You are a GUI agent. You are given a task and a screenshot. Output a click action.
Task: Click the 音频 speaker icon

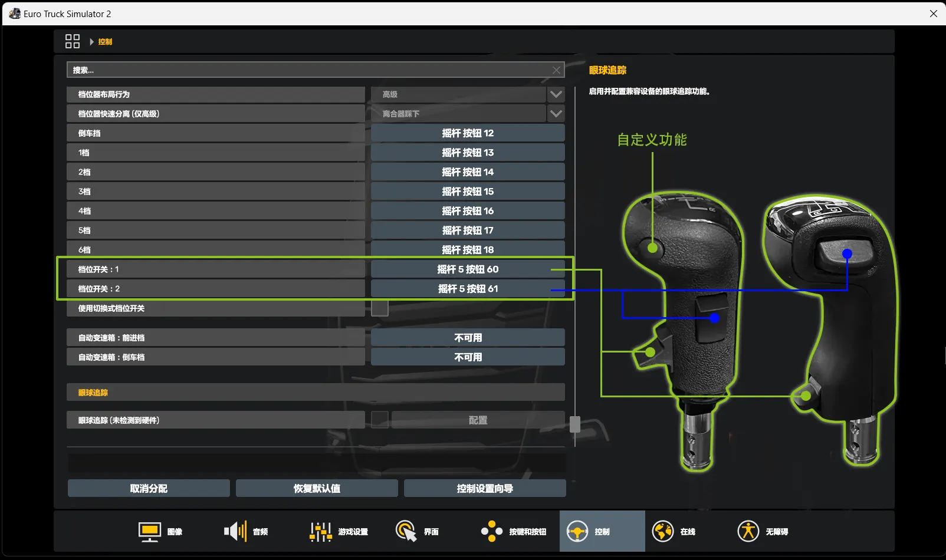pyautogui.click(x=235, y=532)
